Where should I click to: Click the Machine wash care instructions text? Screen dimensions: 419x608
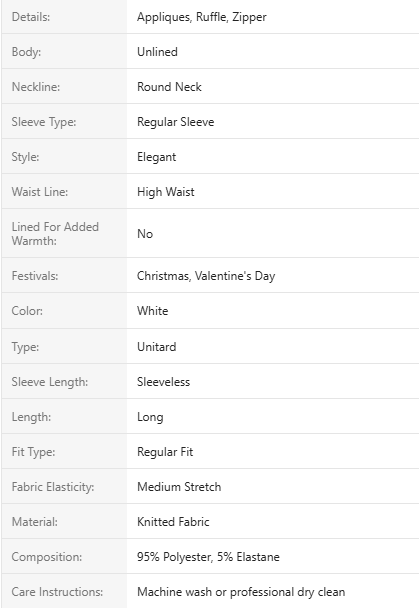click(241, 592)
